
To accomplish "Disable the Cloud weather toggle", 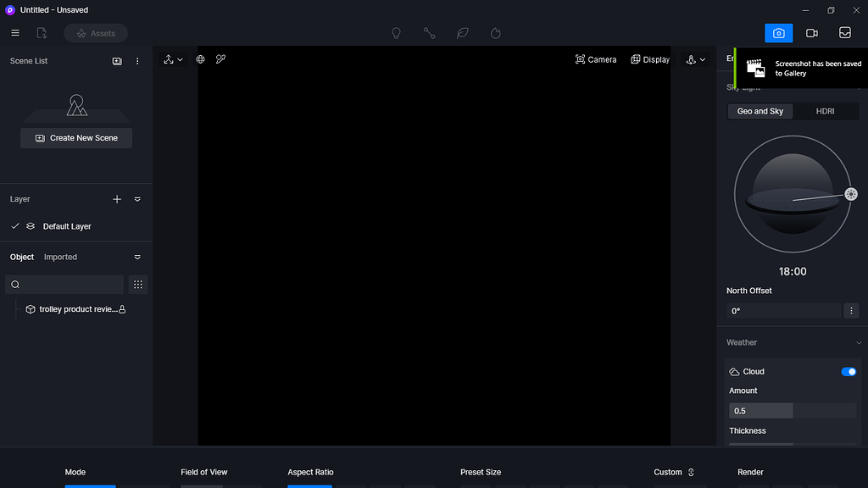I will tap(848, 371).
